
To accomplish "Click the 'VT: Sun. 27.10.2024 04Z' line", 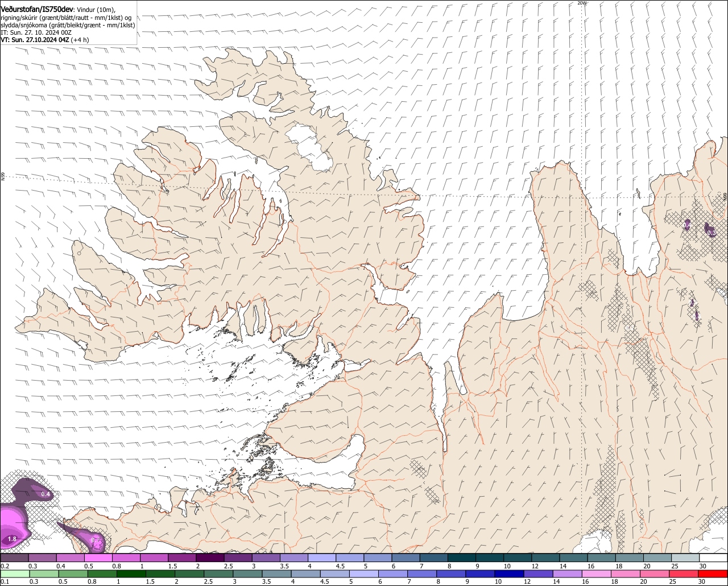I will (35, 40).
